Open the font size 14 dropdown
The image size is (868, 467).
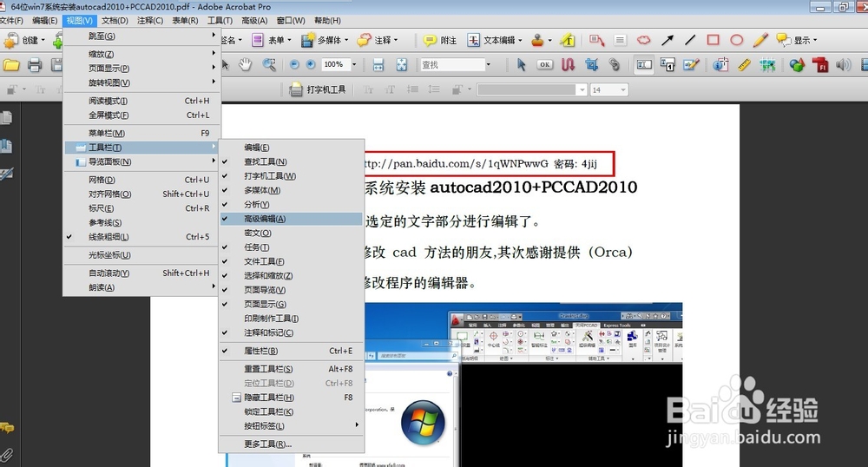coord(623,89)
